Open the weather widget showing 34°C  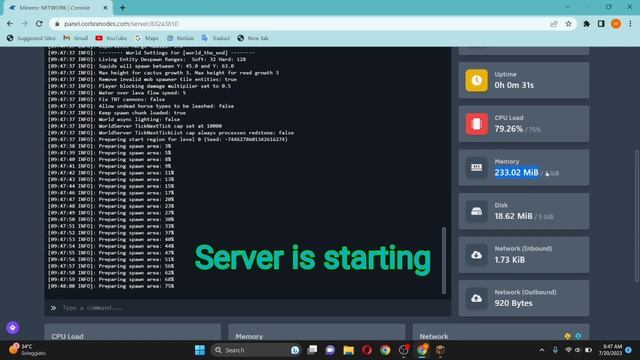coord(28,350)
